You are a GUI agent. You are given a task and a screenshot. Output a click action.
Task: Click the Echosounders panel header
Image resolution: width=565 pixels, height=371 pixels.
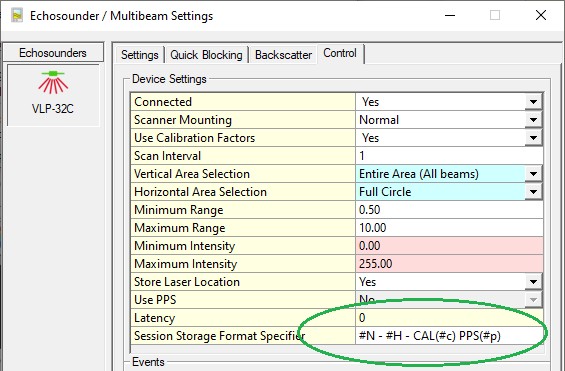click(53, 53)
